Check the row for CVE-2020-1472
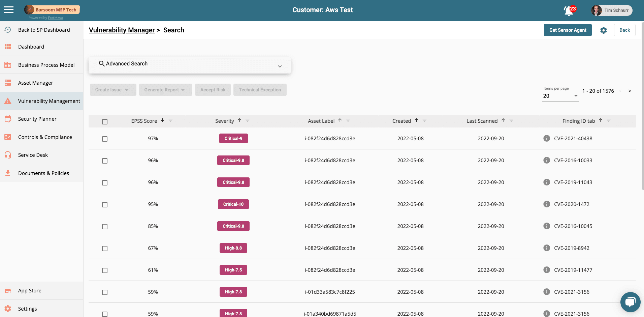The image size is (644, 317). coord(105,205)
